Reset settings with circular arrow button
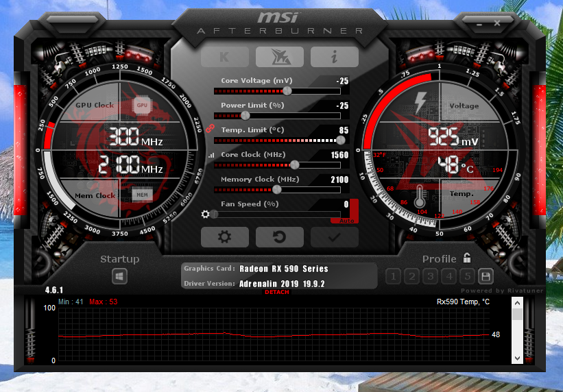Viewport: 563px width, 392px height. click(279, 237)
